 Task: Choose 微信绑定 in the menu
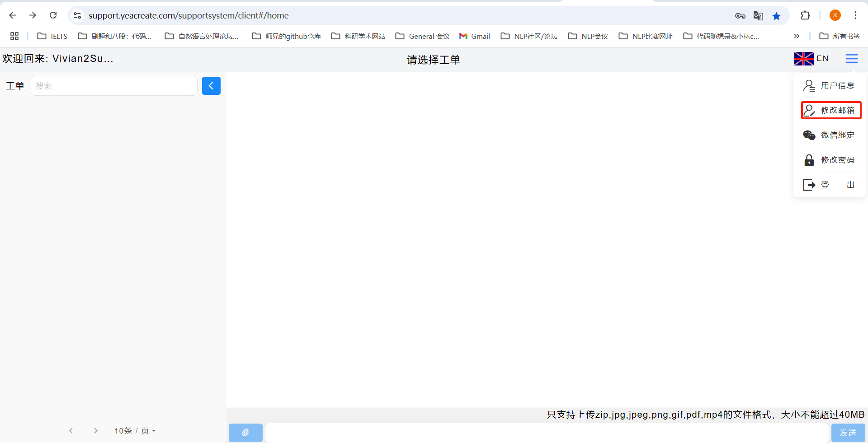(830, 135)
